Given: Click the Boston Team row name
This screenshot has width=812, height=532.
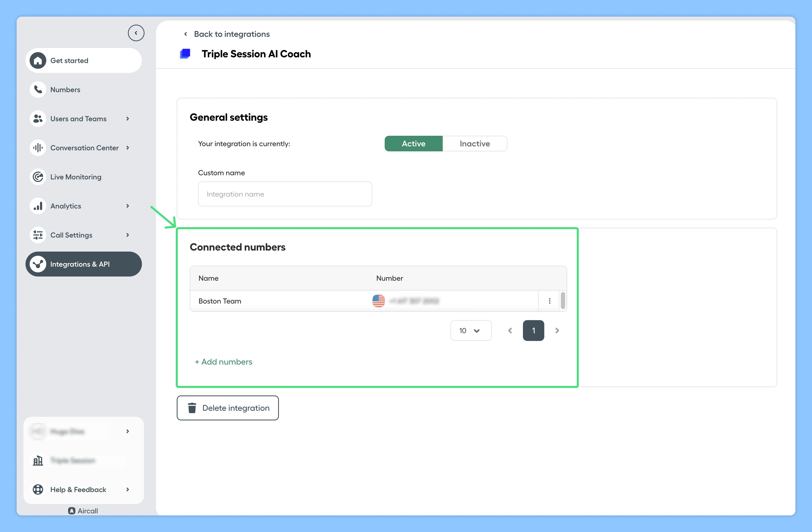Looking at the screenshot, I should [x=220, y=301].
